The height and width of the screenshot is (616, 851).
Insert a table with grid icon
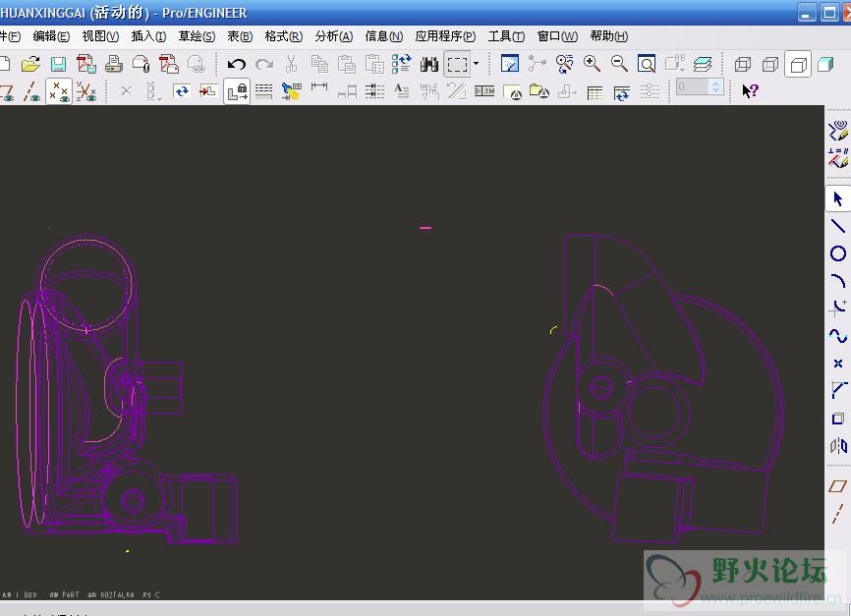[595, 92]
